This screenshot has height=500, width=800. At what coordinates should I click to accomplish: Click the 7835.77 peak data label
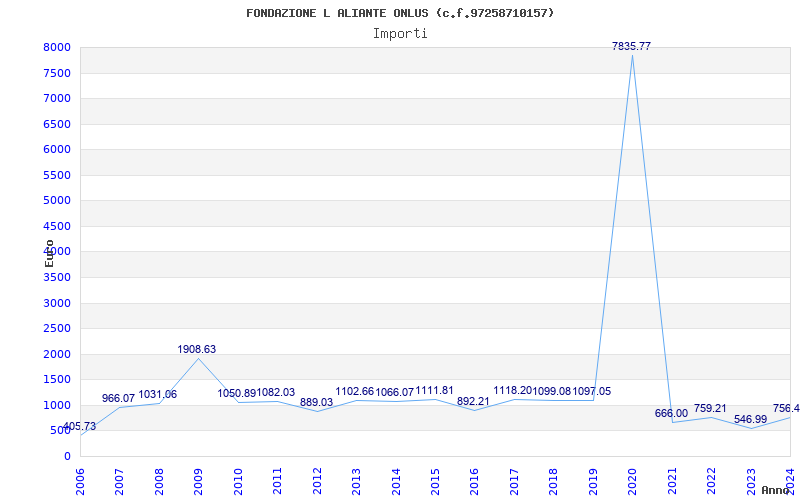click(631, 46)
